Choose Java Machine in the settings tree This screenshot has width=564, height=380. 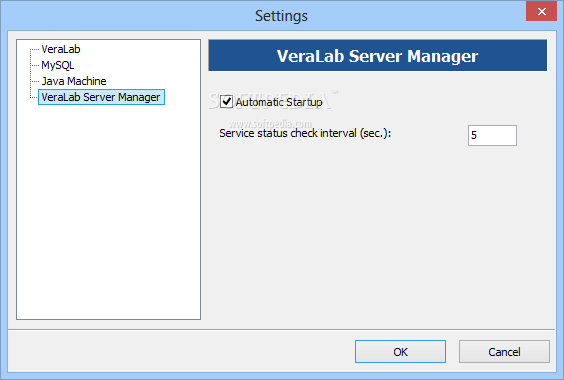[74, 81]
